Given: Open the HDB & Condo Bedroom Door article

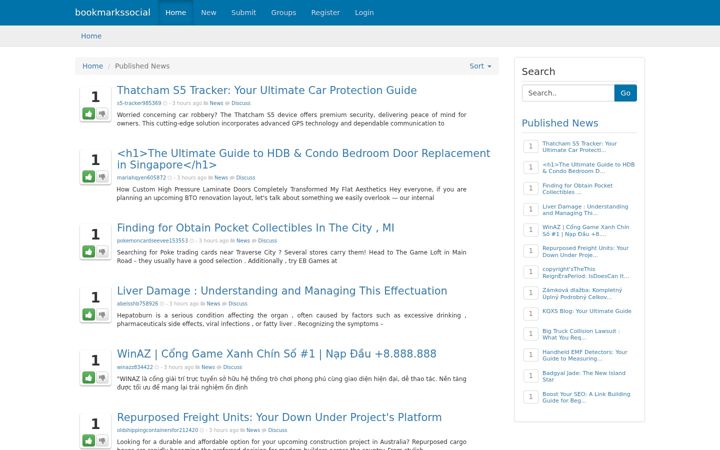Looking at the screenshot, I should pyautogui.click(x=304, y=159).
